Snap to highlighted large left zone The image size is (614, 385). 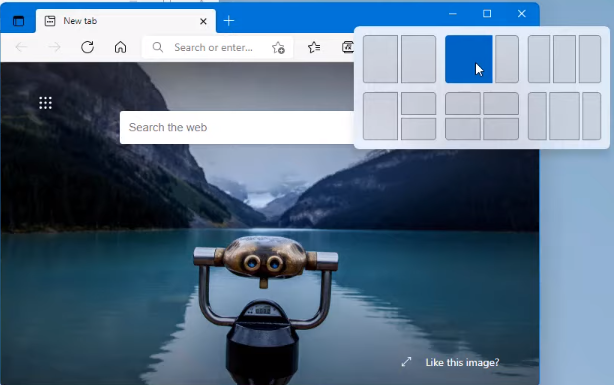coord(469,59)
